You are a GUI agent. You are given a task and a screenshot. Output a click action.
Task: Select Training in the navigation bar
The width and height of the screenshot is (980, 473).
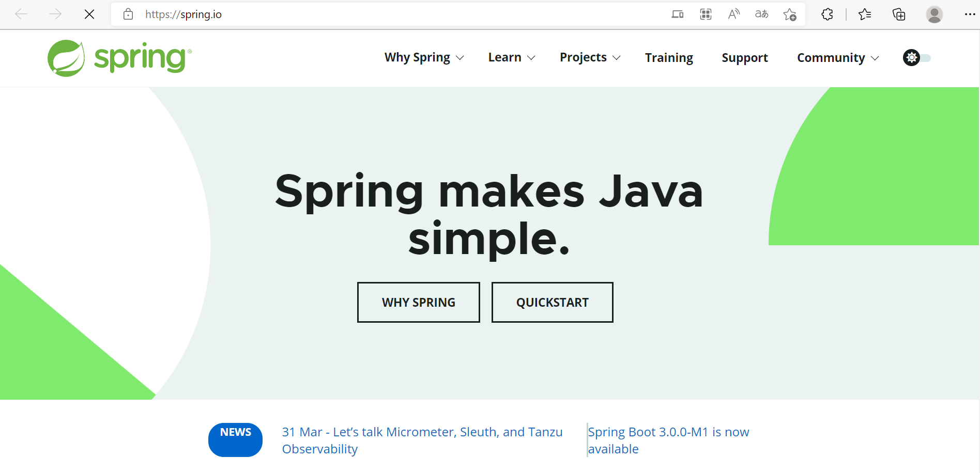click(669, 57)
